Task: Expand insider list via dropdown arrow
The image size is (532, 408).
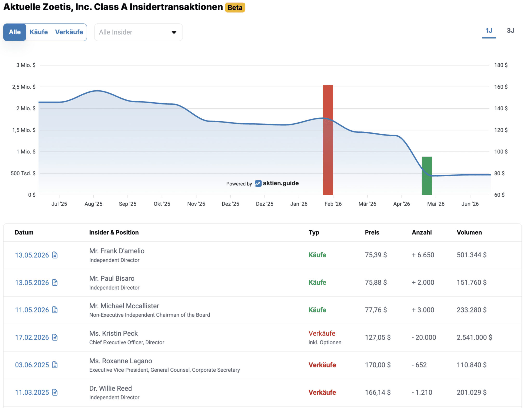Action: tap(174, 32)
